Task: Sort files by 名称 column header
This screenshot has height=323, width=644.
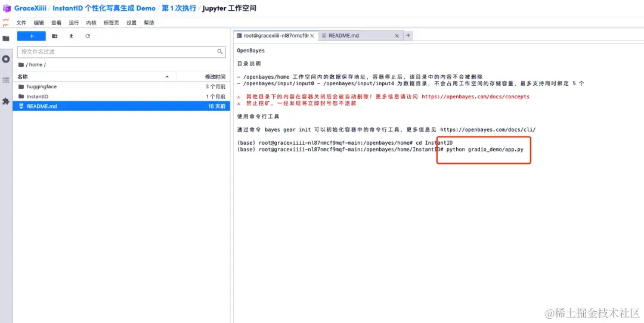Action: point(94,77)
